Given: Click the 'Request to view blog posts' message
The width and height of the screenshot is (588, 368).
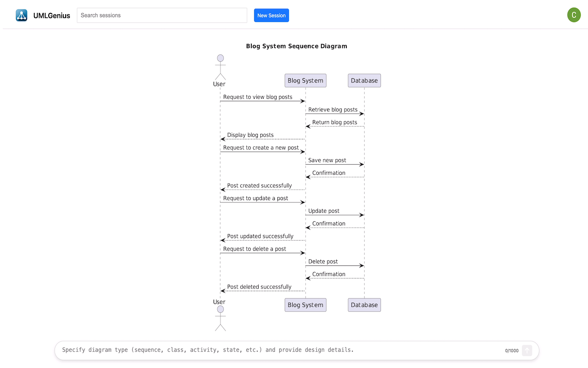Looking at the screenshot, I should coord(258,97).
